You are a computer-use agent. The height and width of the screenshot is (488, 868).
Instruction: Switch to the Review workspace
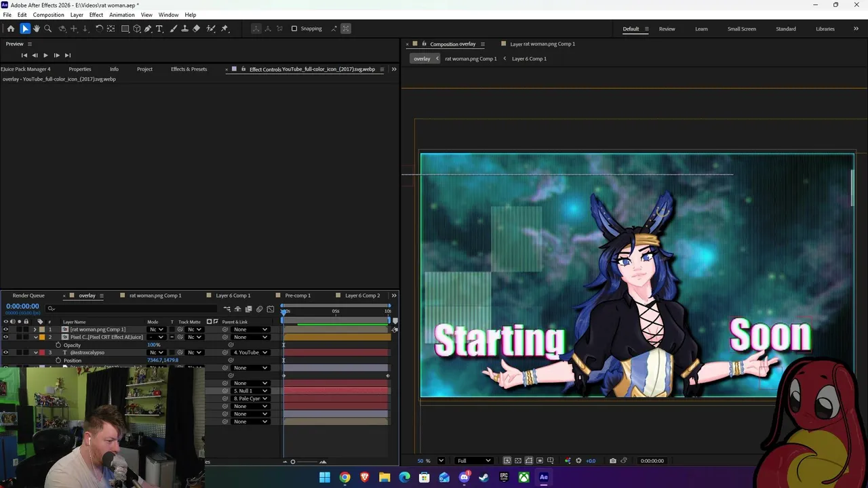[667, 28]
